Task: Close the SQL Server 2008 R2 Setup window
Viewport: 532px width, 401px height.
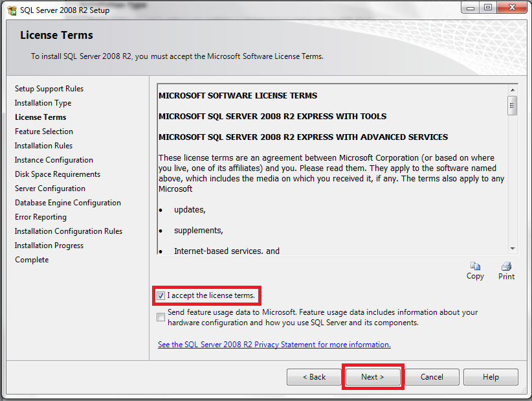Action: pos(512,8)
